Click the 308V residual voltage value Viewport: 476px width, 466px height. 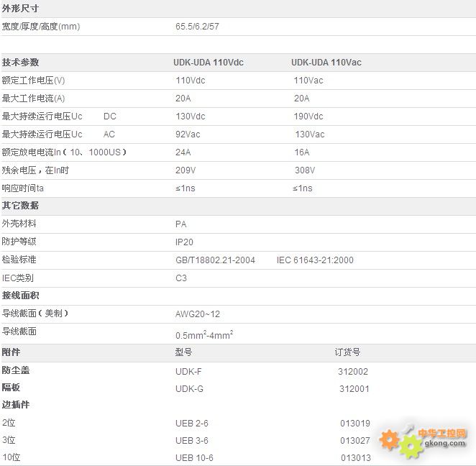coord(304,170)
